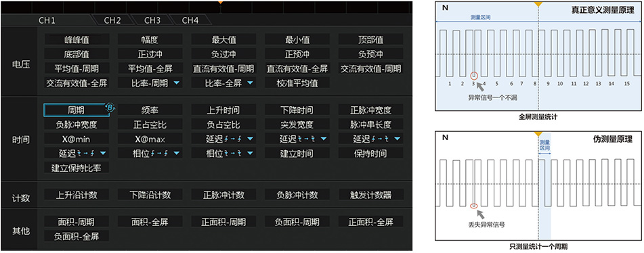Switch to the CH3 tab
This screenshot has width=644, height=253.
click(152, 20)
